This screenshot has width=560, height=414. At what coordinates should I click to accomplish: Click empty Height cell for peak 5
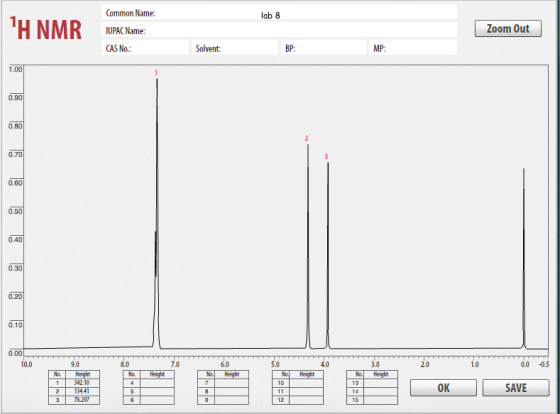tap(157, 391)
